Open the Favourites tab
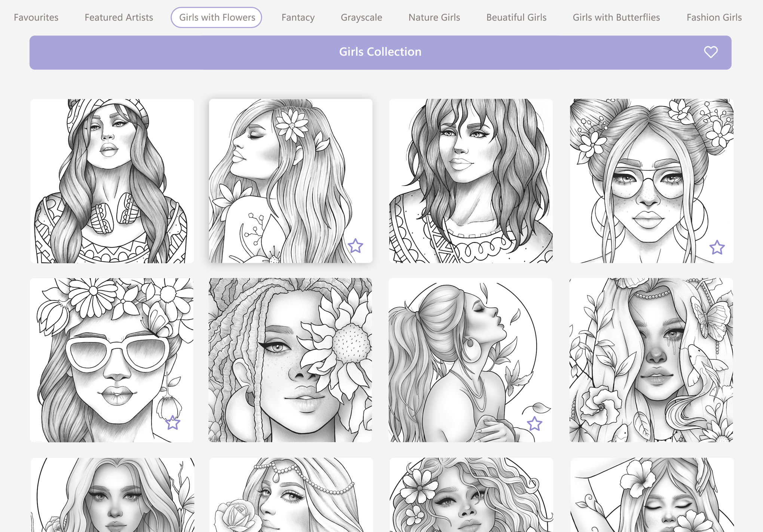Viewport: 763px width, 532px height. [x=36, y=17]
